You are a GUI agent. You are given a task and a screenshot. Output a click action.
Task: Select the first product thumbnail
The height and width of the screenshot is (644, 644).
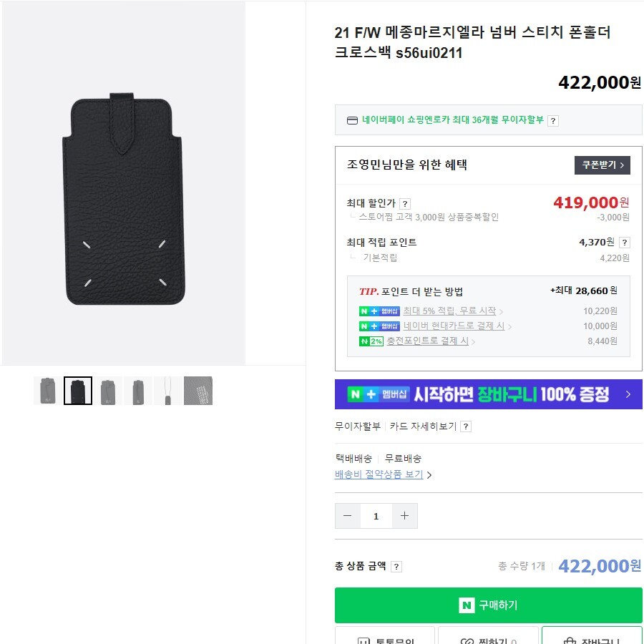point(47,391)
